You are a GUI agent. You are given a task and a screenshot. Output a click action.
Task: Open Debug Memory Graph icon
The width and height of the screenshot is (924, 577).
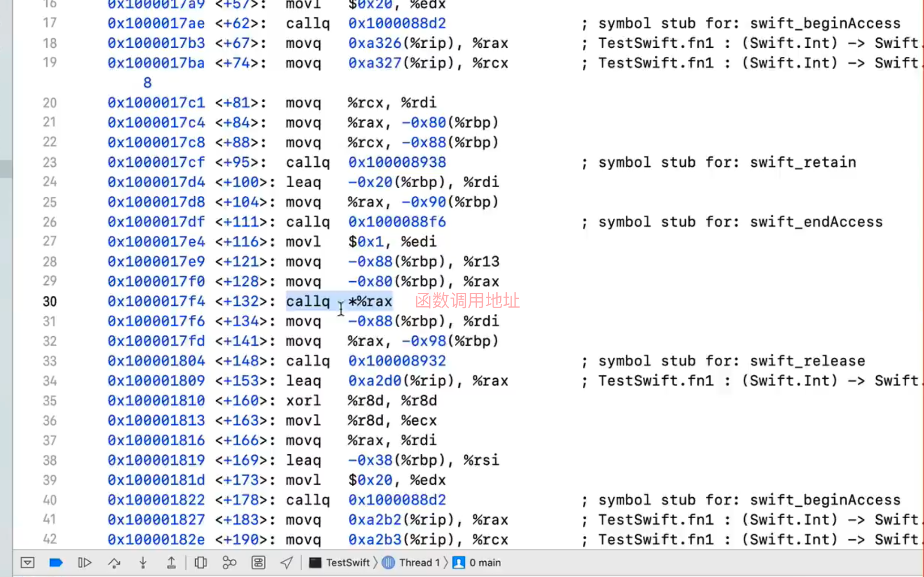tap(229, 563)
